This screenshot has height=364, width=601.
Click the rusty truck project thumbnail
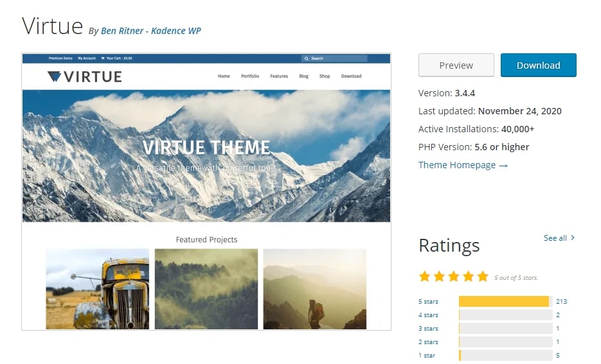[97, 289]
